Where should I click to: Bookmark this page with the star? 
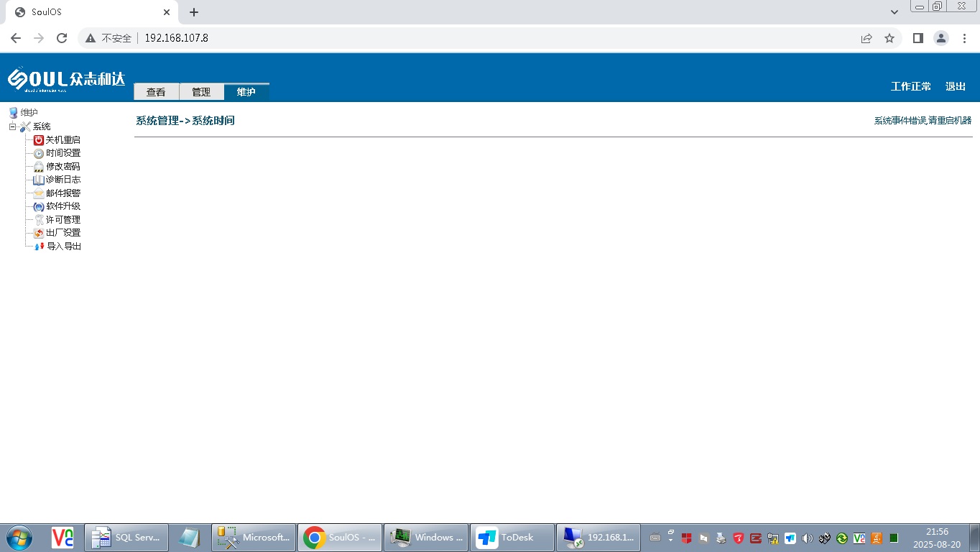889,38
